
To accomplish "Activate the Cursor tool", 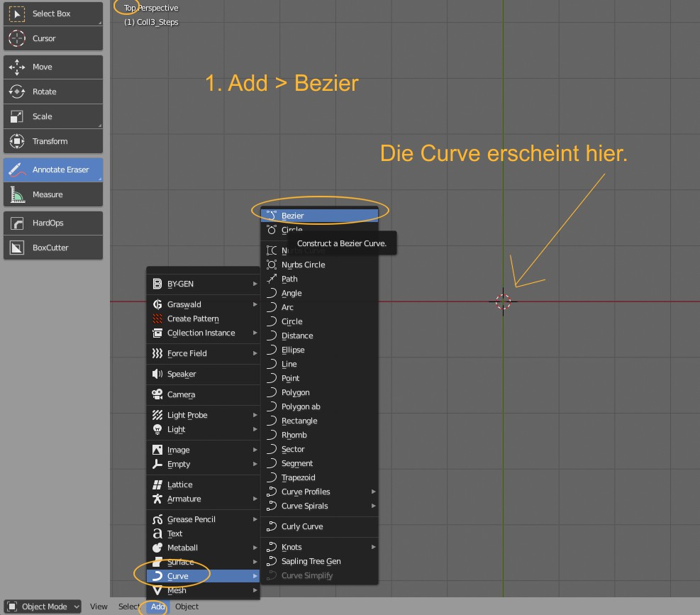I will 53,38.
